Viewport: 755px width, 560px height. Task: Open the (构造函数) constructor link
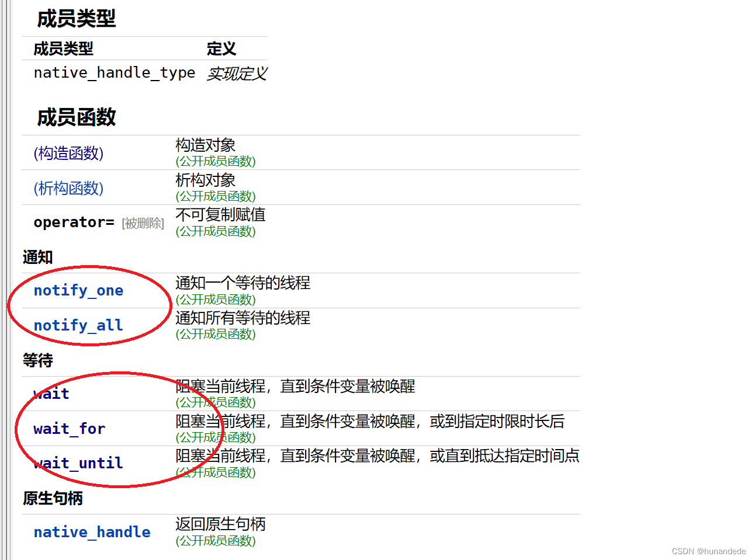68,154
